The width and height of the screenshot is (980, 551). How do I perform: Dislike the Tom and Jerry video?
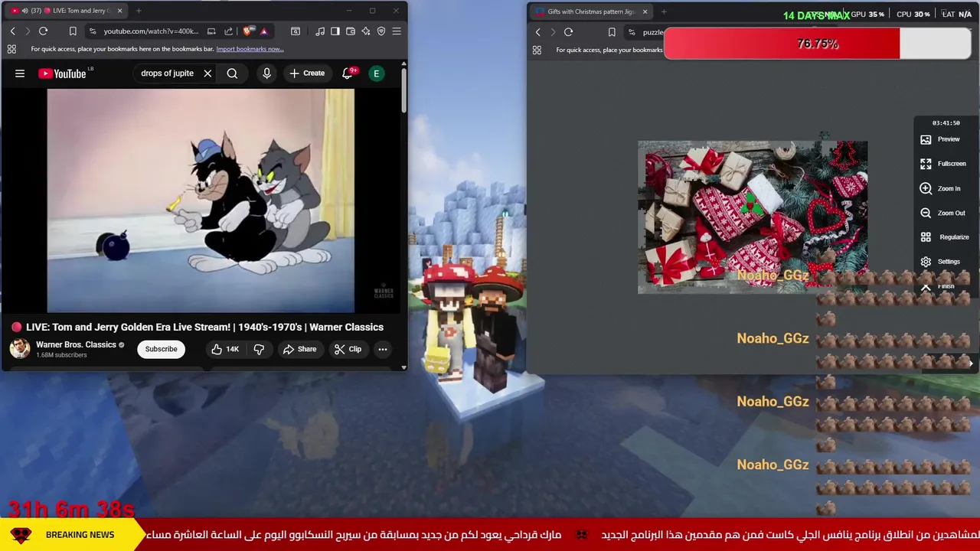click(x=259, y=349)
